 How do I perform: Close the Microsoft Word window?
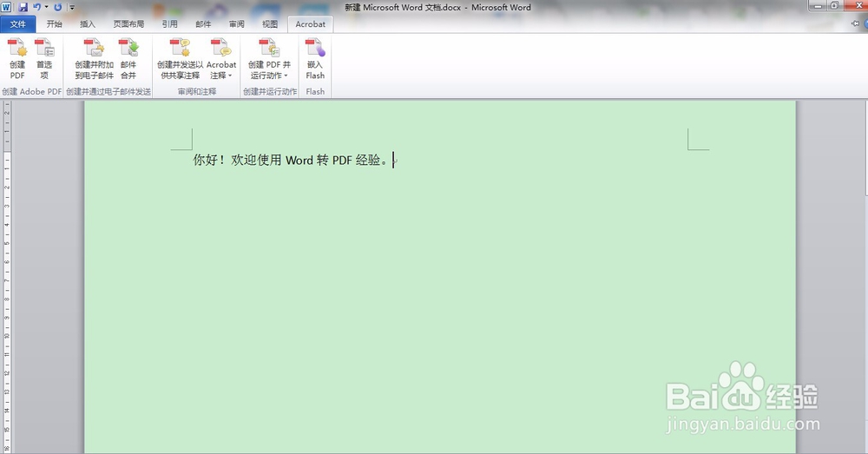point(858,5)
